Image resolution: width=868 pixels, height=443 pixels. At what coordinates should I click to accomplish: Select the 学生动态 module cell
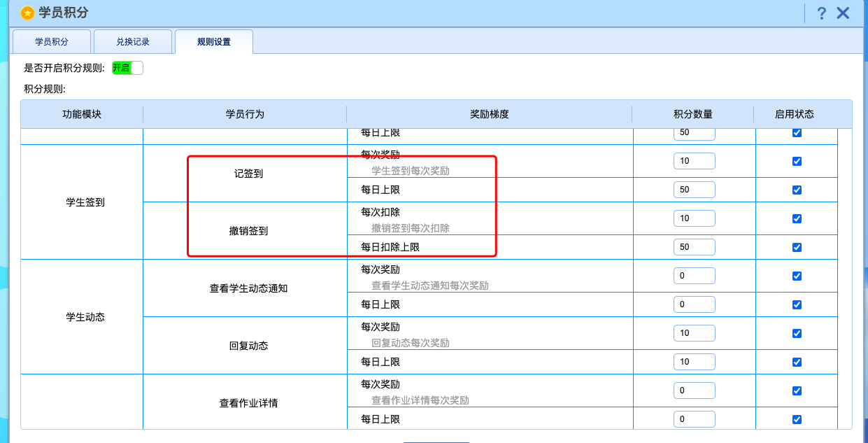coord(82,317)
